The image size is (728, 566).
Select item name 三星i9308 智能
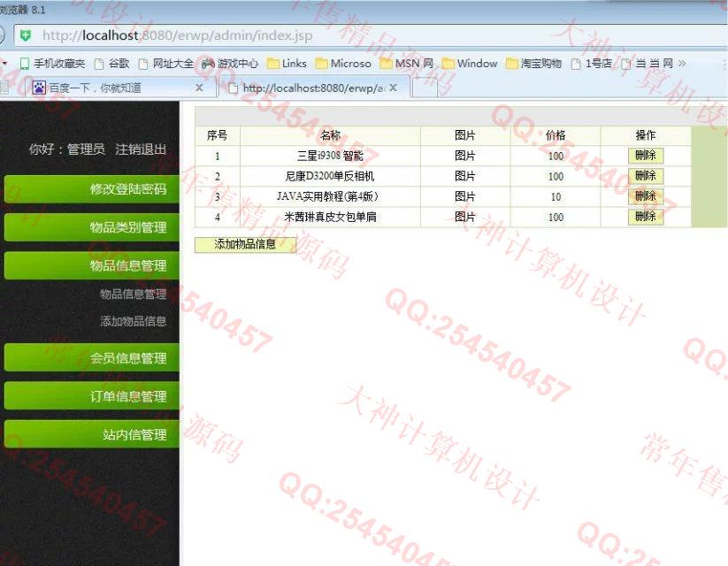click(x=330, y=156)
